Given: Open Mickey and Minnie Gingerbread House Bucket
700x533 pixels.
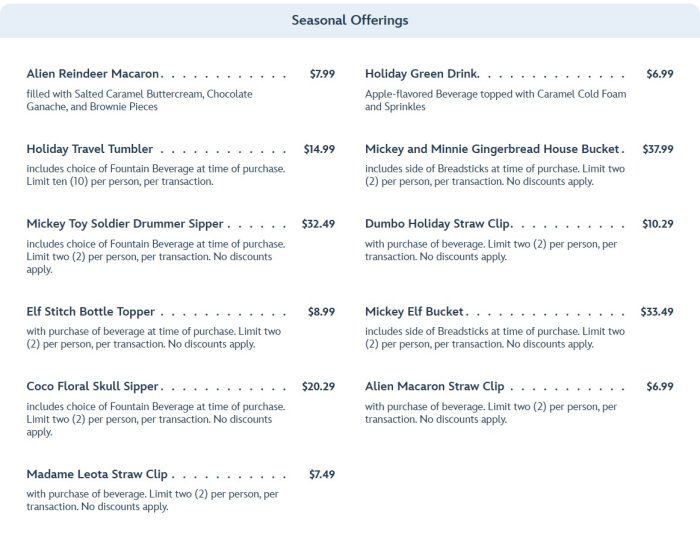Looking at the screenshot, I should click(493, 149).
